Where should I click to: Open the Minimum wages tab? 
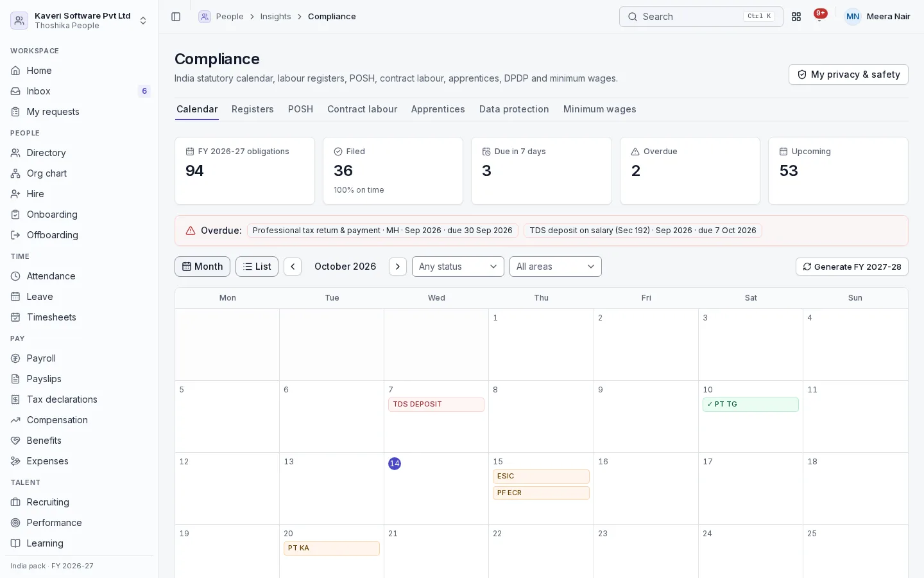pyautogui.click(x=600, y=109)
